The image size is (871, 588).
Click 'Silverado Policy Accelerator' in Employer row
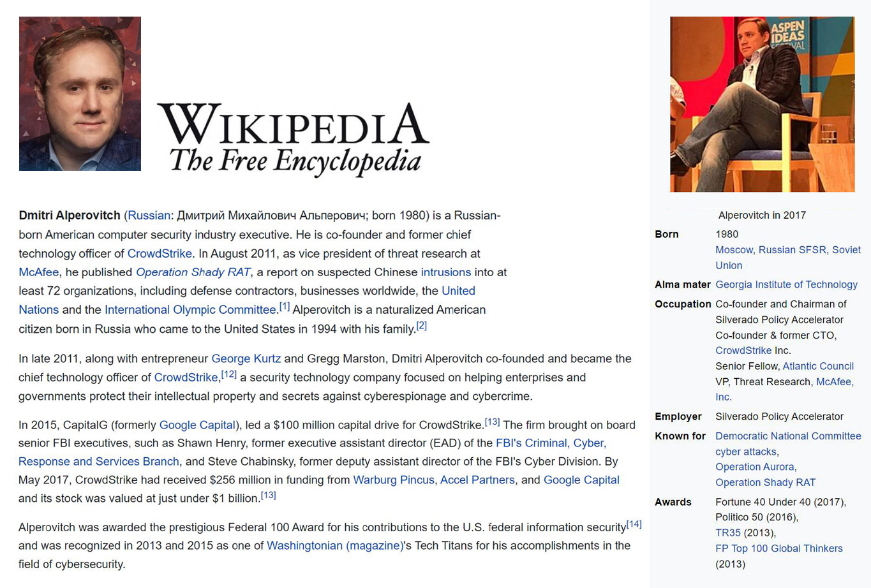[779, 416]
